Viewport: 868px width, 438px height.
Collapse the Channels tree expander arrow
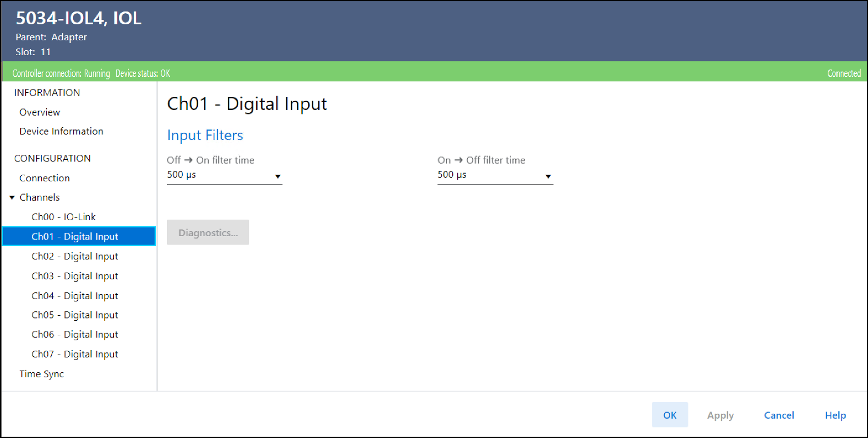tap(12, 198)
